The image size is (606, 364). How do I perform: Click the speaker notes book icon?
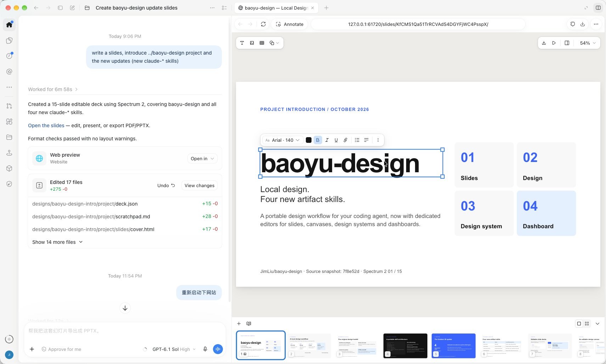249,324
